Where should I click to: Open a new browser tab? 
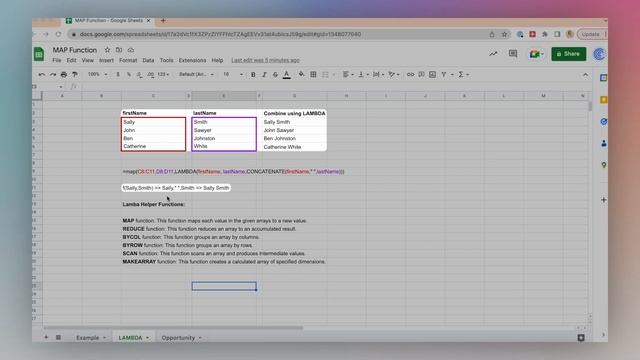point(163,21)
